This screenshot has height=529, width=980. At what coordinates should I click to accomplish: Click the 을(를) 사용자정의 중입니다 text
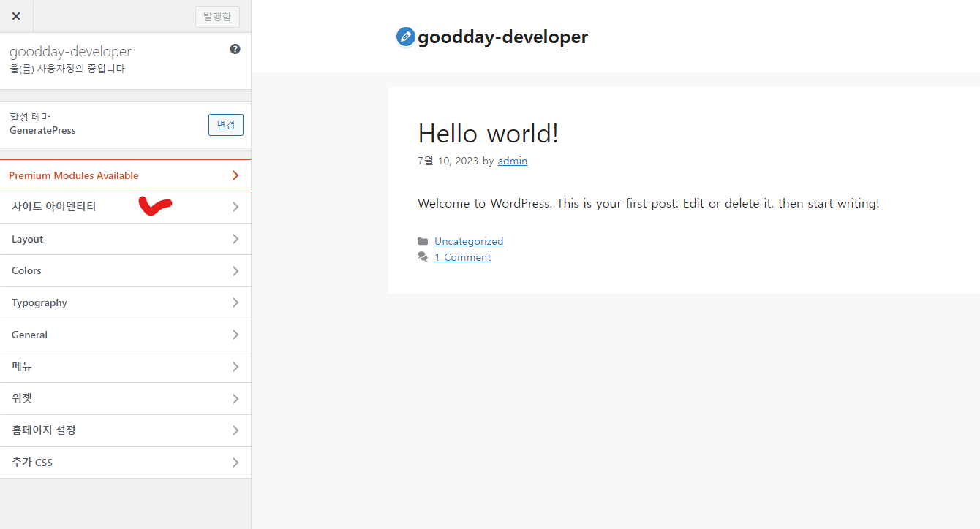67,69
